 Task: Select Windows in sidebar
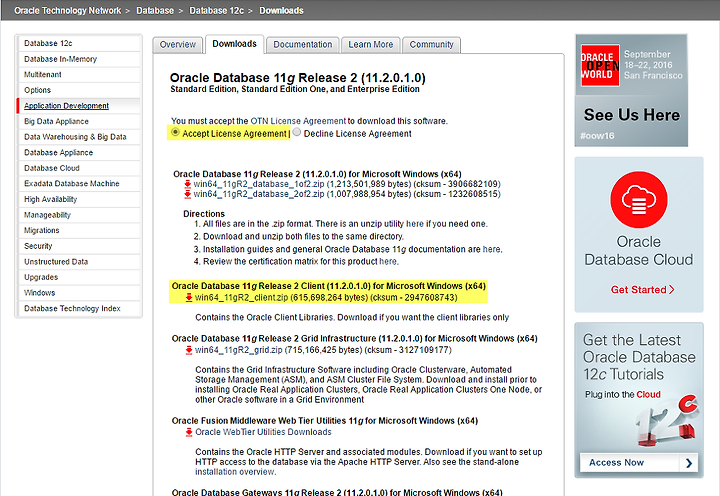[79, 293]
